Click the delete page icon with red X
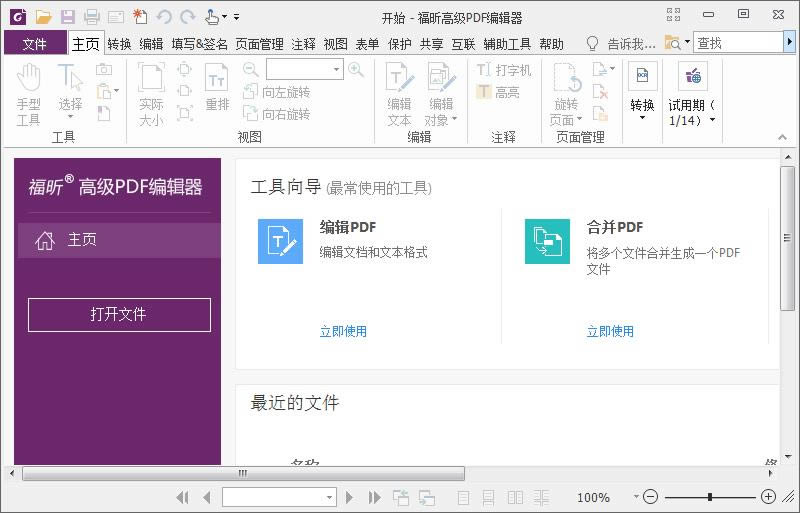Image resolution: width=800 pixels, height=513 pixels. [601, 92]
